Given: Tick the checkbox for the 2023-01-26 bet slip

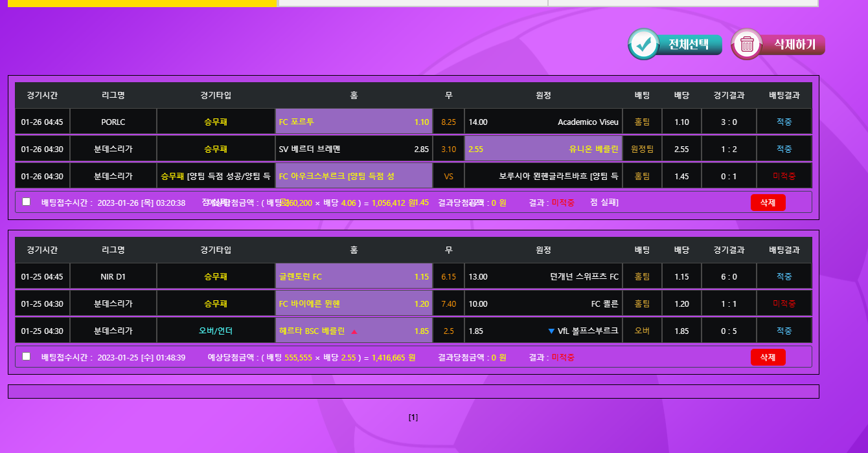Looking at the screenshot, I should (x=27, y=202).
